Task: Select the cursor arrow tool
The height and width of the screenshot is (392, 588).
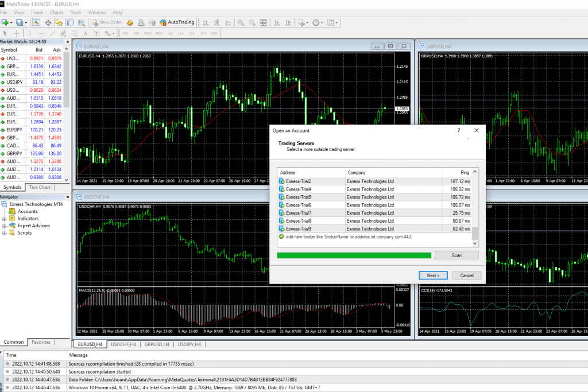Action: (x=5, y=33)
